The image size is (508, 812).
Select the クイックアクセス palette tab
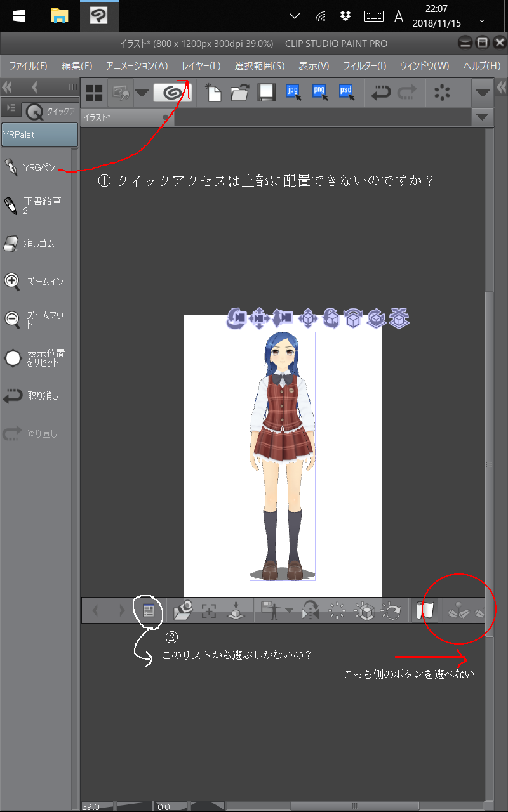pyautogui.click(x=51, y=111)
